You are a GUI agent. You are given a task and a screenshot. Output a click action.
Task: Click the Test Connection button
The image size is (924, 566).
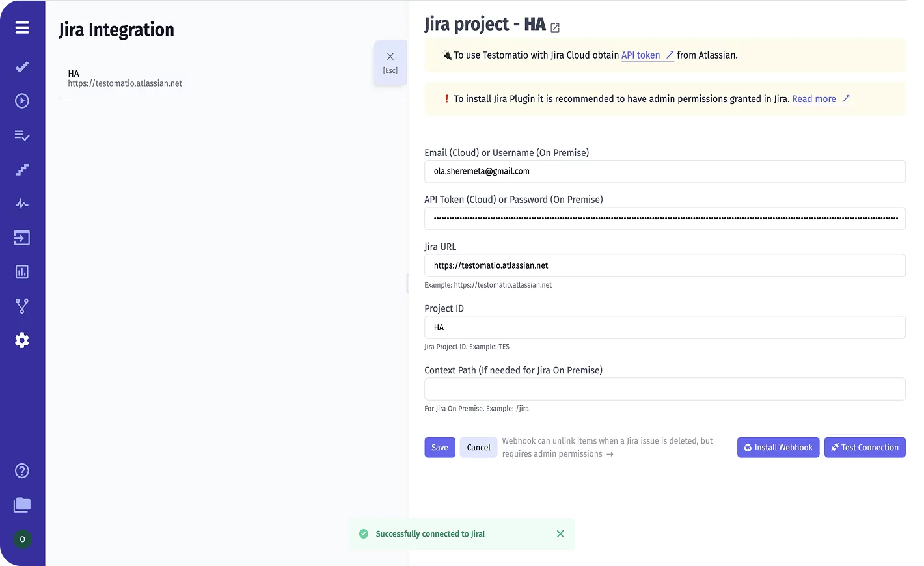tap(865, 448)
